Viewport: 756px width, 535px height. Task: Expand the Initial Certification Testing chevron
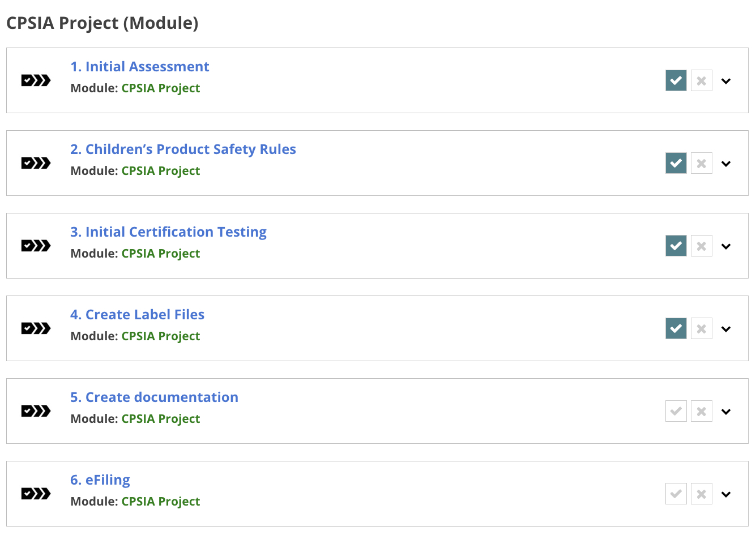(x=726, y=246)
